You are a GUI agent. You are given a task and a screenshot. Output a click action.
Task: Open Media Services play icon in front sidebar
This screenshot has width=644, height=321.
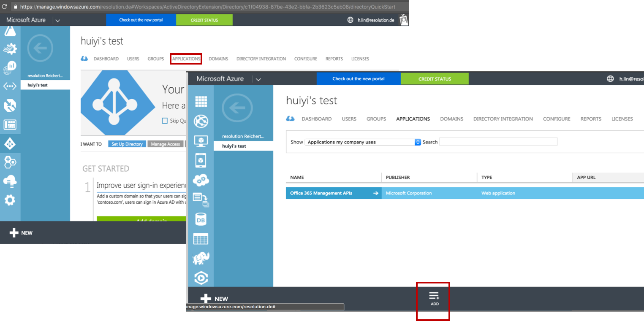pyautogui.click(x=201, y=278)
